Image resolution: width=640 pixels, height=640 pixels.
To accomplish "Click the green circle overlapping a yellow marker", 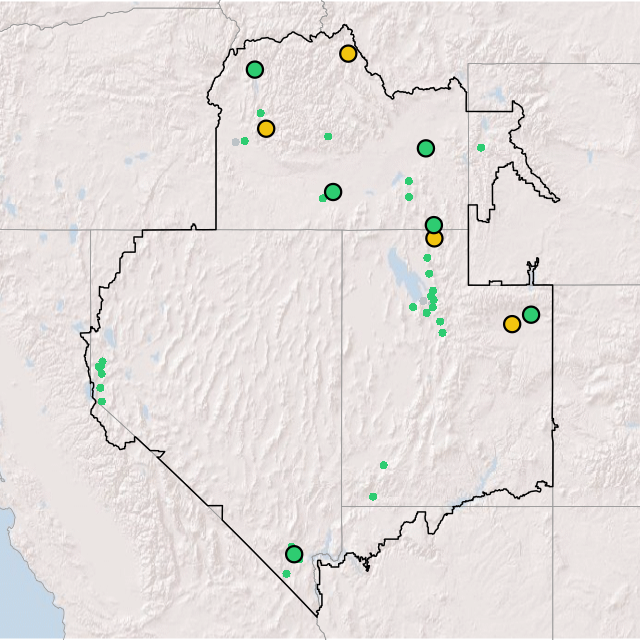I will point(434,225).
